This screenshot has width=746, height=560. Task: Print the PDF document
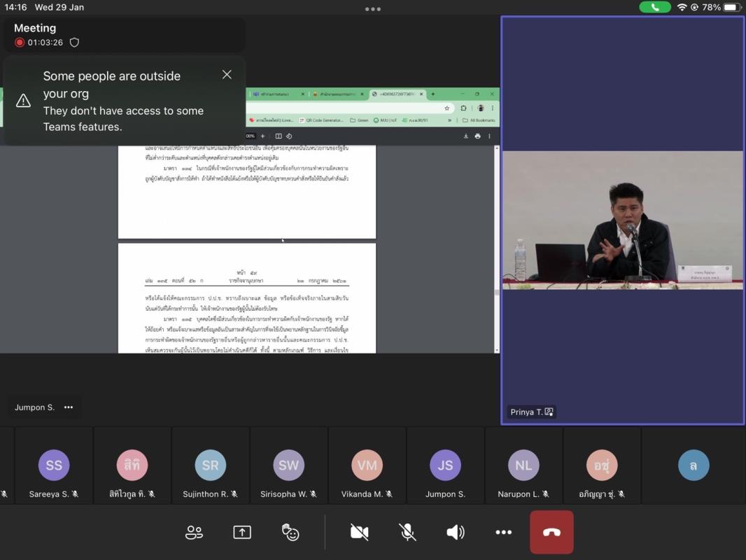[478, 136]
